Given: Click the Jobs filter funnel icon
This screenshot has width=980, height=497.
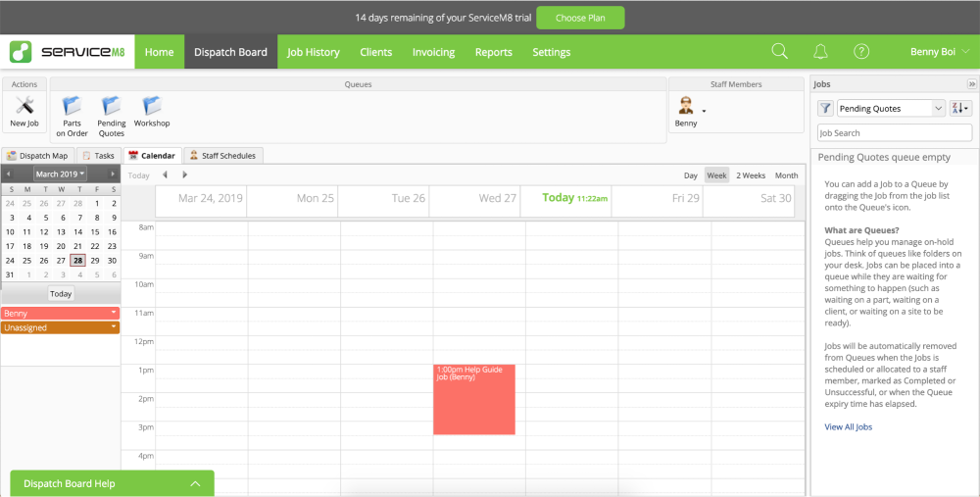Looking at the screenshot, I should pyautogui.click(x=825, y=108).
